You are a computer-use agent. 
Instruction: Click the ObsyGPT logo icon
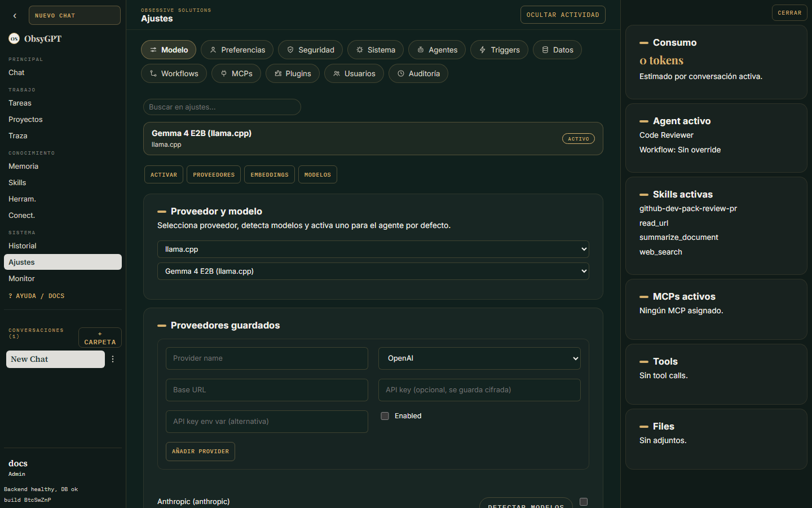tap(14, 38)
